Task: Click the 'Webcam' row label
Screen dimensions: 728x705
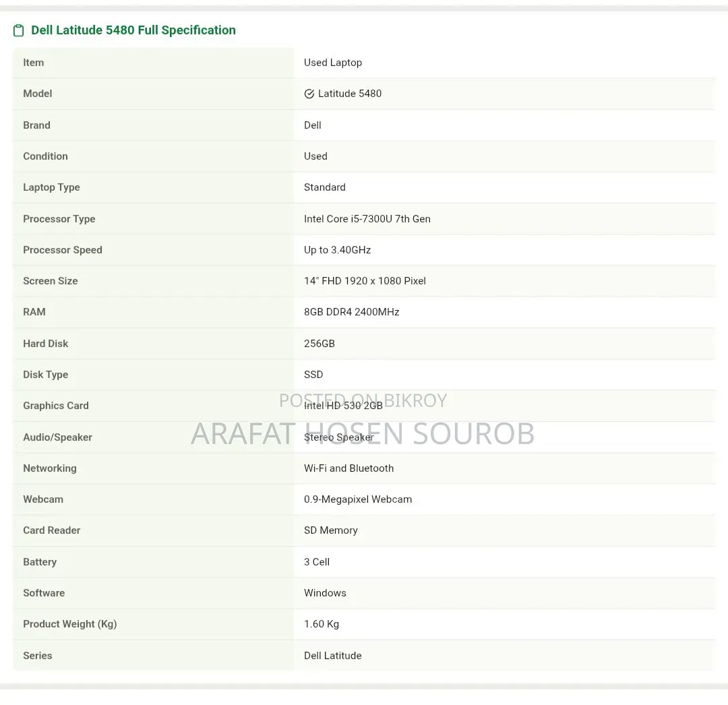Action: [43, 500]
